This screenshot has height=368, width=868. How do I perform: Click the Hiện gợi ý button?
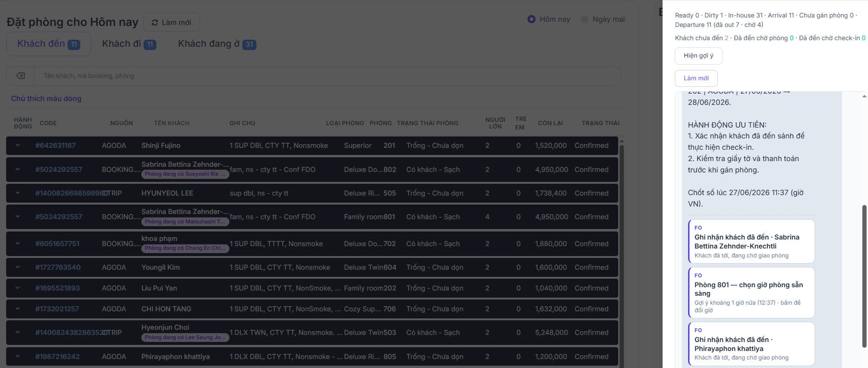698,56
